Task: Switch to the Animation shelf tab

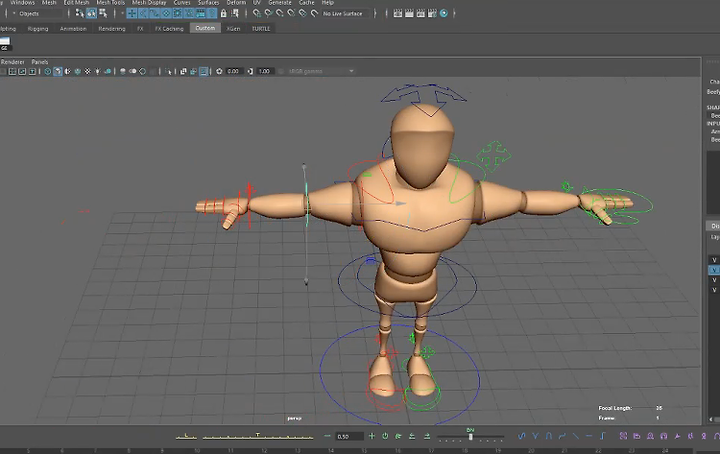Action: pos(73,28)
